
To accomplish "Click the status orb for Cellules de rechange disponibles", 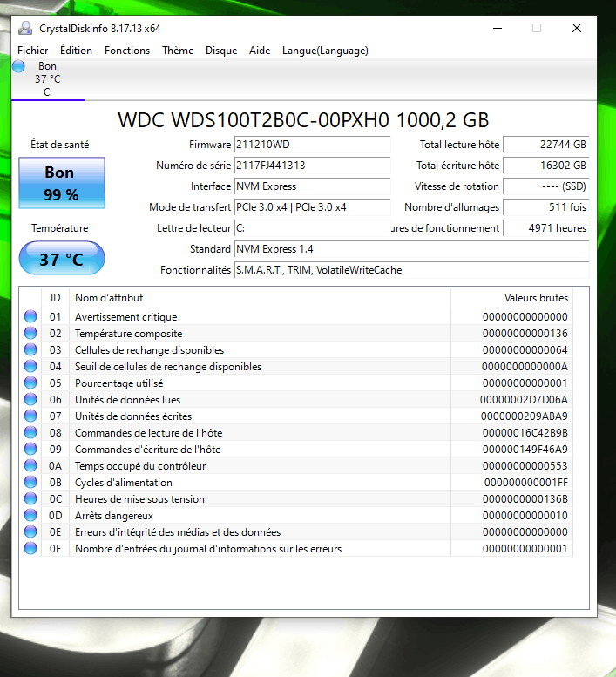I will coord(30,349).
